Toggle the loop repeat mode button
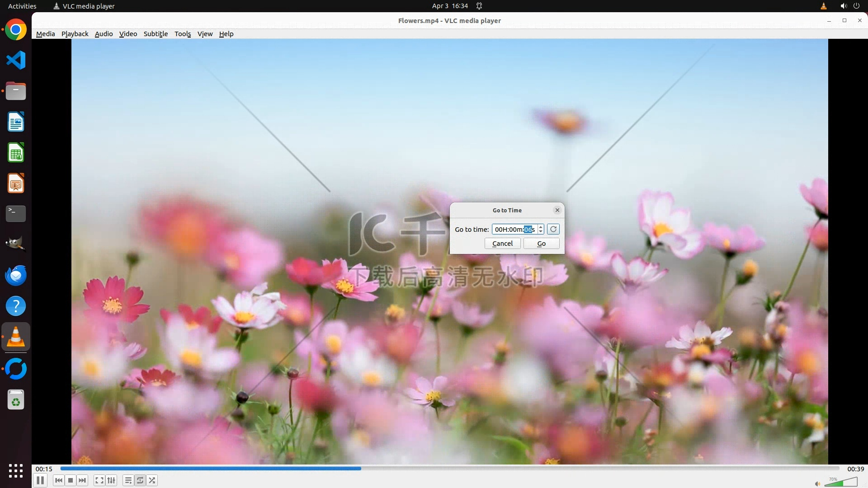This screenshot has width=868, height=488. pyautogui.click(x=140, y=480)
